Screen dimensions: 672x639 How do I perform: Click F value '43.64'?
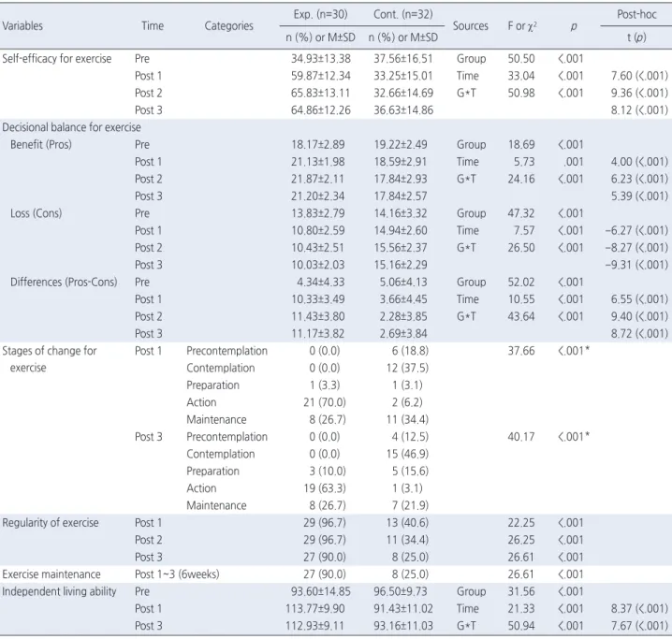521,316
